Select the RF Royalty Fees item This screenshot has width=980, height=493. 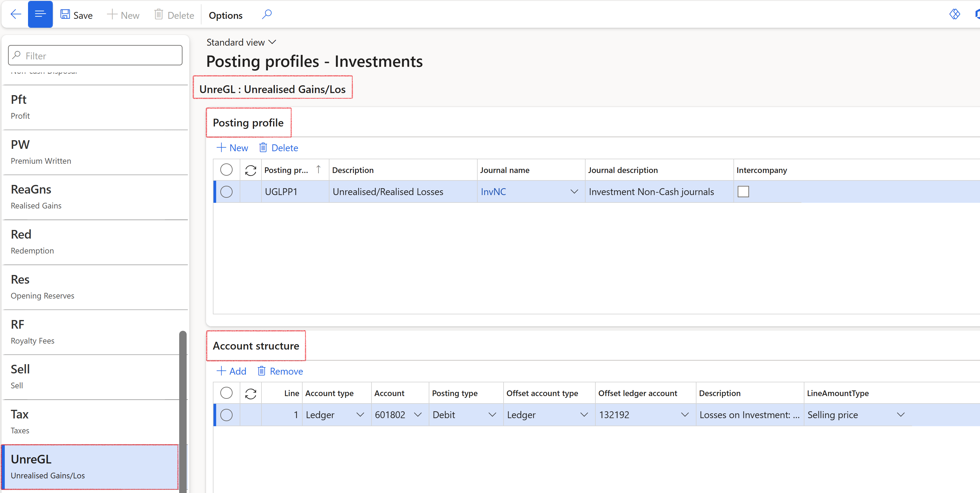coord(91,332)
